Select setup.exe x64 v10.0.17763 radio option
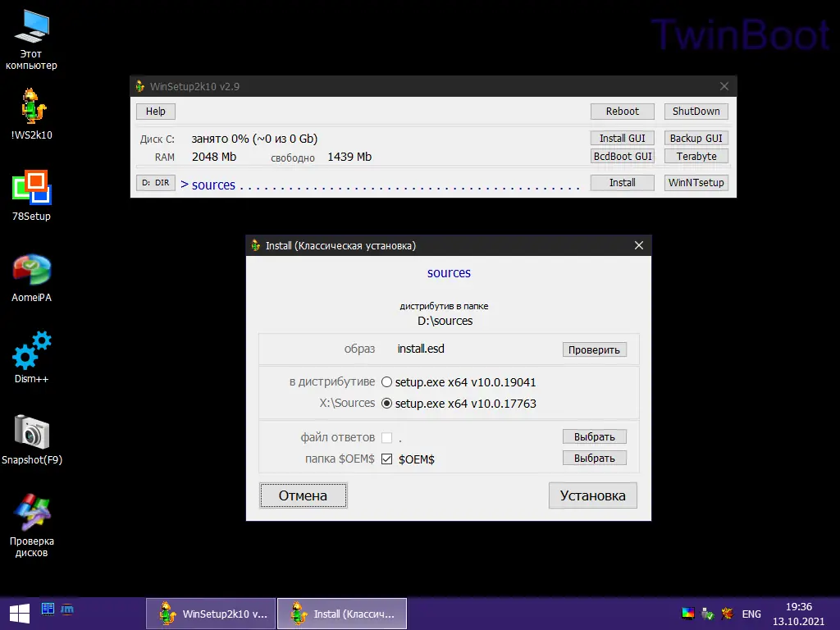Screen dimensions: 840x630 coord(386,404)
